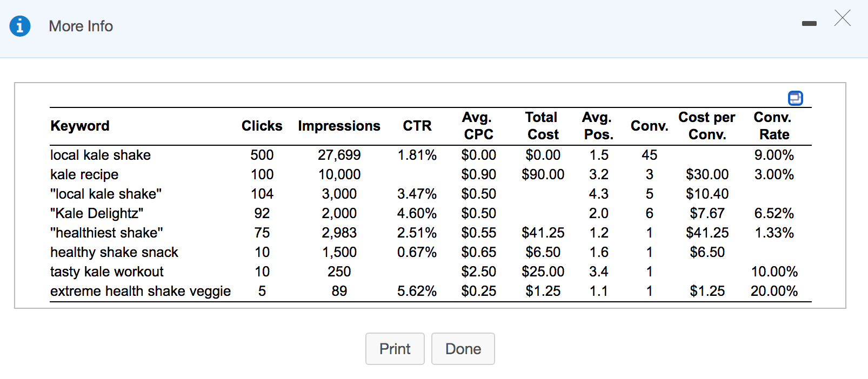
Task: Click the $0.90 average CPC value
Action: pyautogui.click(x=479, y=174)
